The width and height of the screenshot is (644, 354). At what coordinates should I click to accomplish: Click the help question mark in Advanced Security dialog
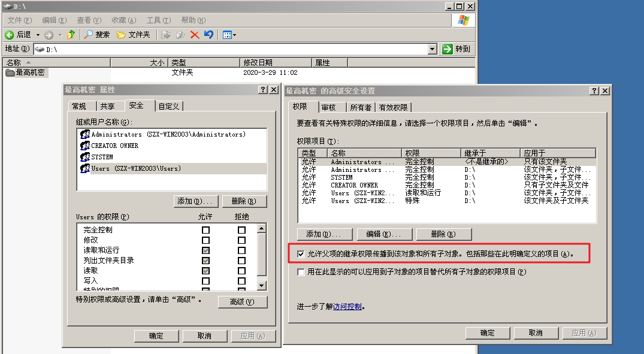point(594,91)
